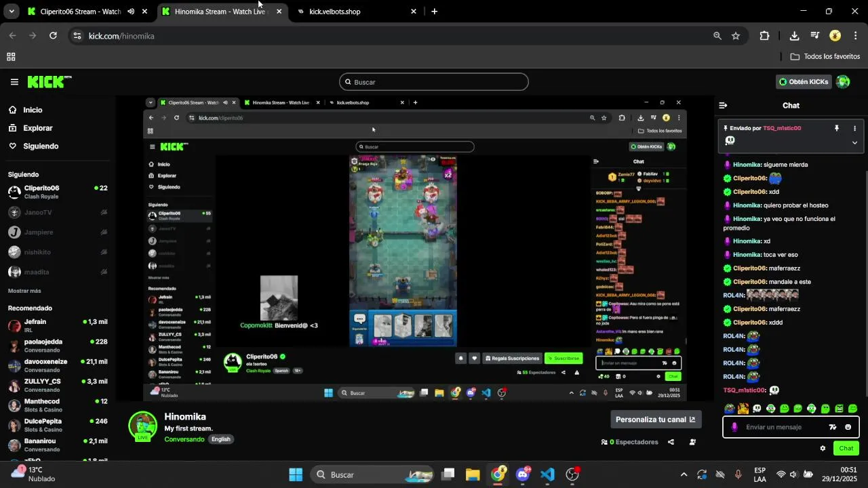Click Cliperito06 name on 'mandale a este' message
868x488 pixels.
pyautogui.click(x=749, y=282)
